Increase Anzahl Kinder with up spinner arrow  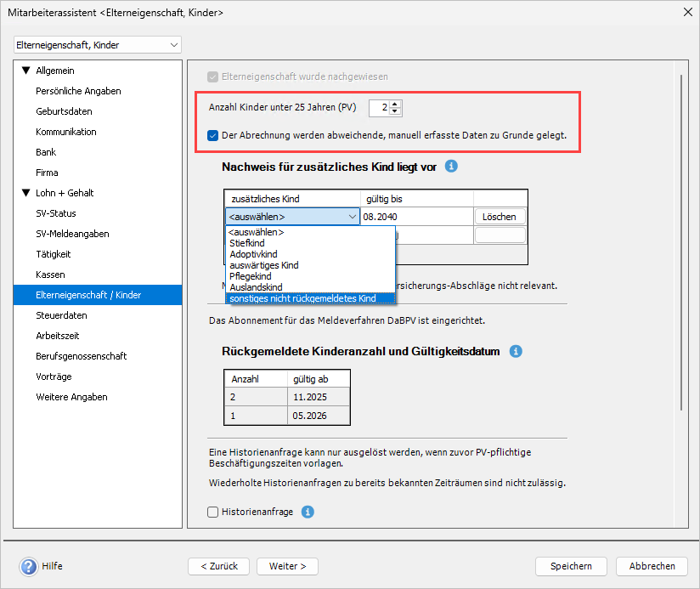[396, 105]
